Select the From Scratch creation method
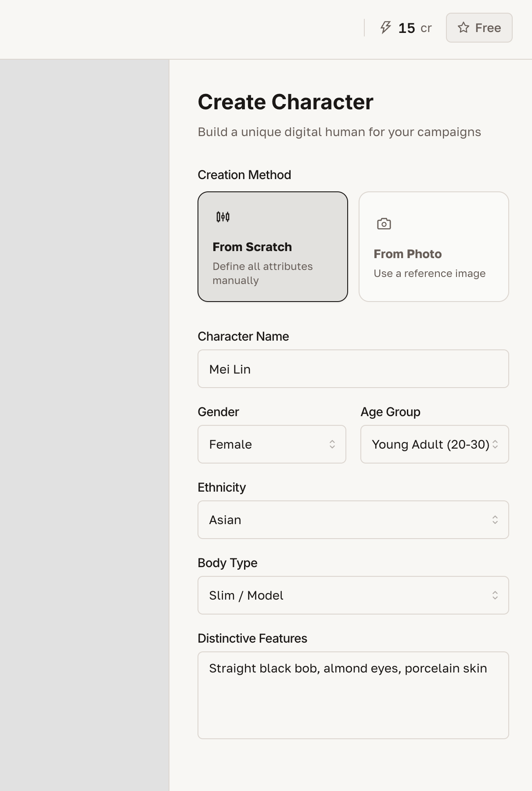Image resolution: width=532 pixels, height=791 pixels. pos(272,246)
